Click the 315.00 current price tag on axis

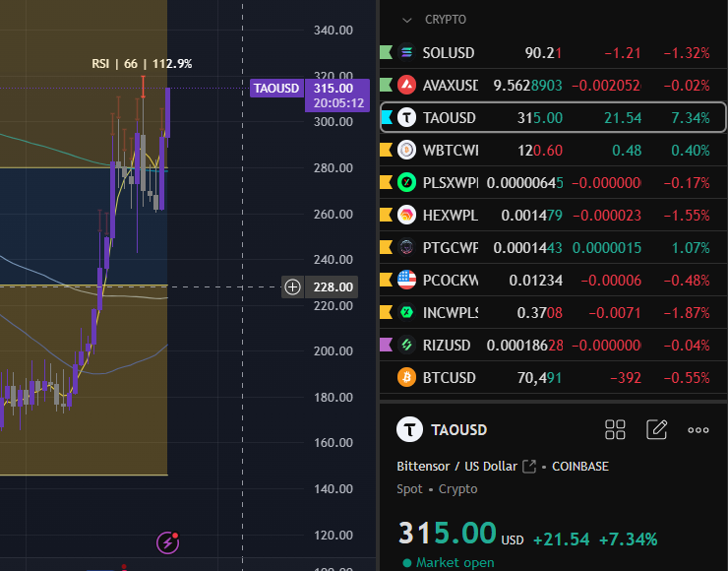click(x=337, y=95)
